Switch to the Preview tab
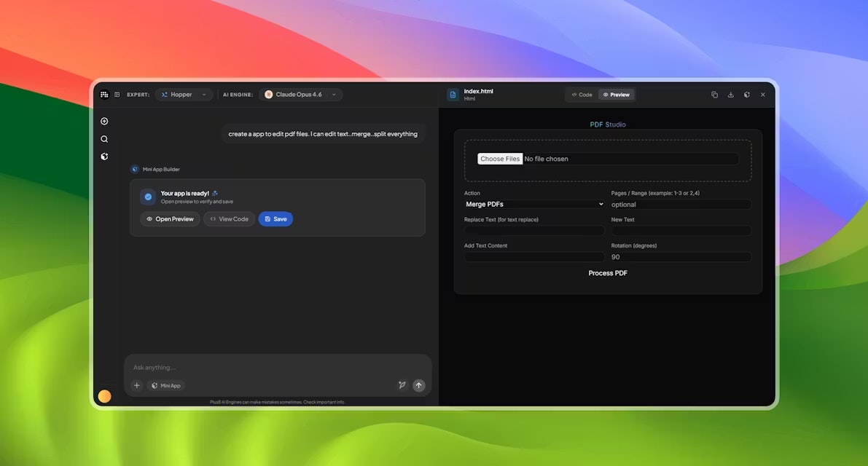This screenshot has height=466, width=868. tap(617, 95)
